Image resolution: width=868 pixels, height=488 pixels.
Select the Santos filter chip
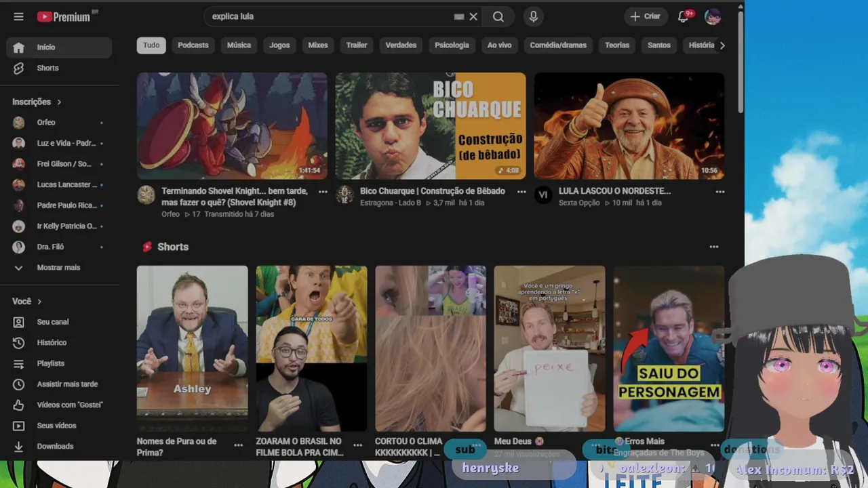tap(659, 45)
